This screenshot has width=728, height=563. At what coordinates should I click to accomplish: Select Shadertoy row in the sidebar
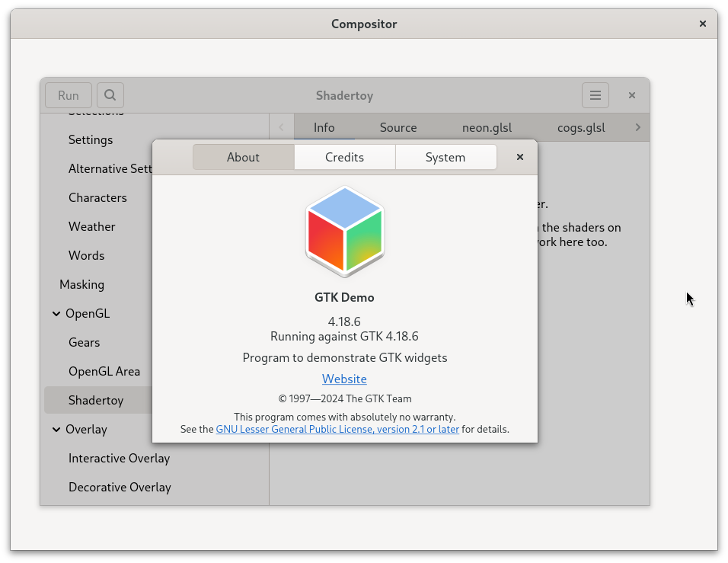click(x=98, y=400)
